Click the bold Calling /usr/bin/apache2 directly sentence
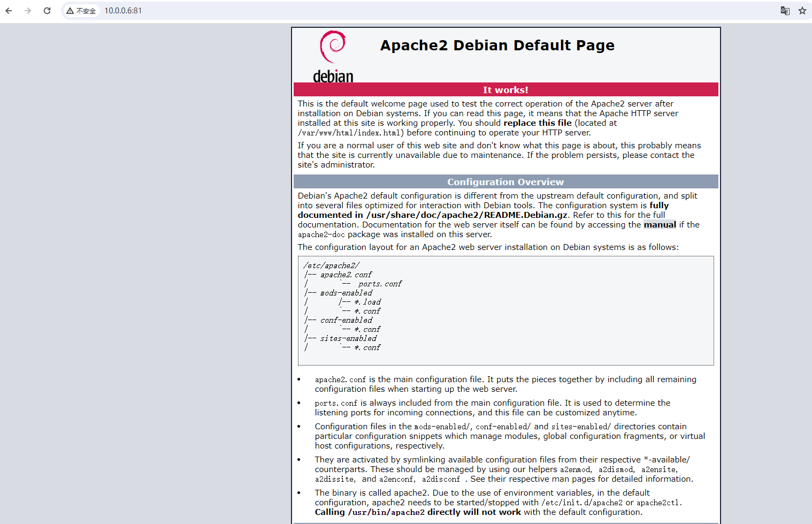 (418, 512)
